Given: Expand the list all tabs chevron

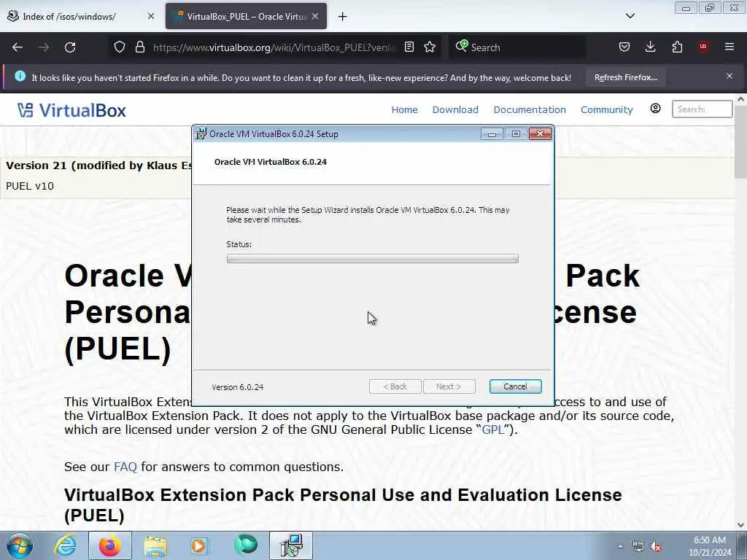Looking at the screenshot, I should [630, 16].
